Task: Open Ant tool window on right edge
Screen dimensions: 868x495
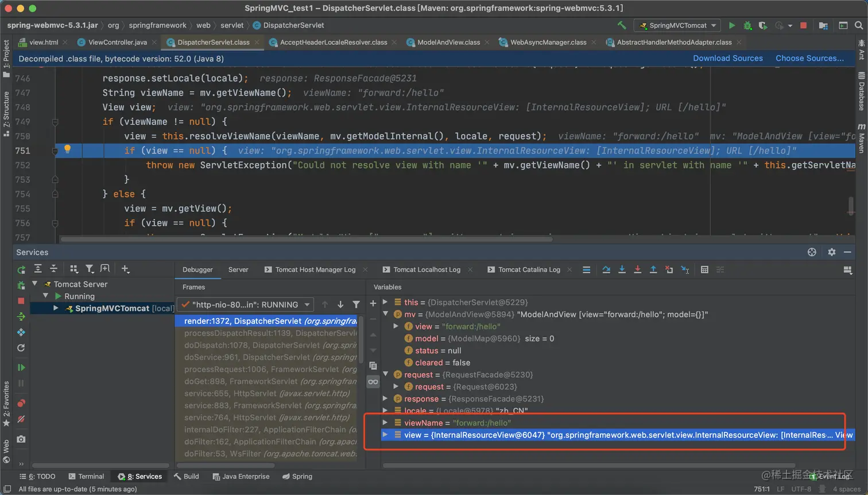Action: point(862,49)
